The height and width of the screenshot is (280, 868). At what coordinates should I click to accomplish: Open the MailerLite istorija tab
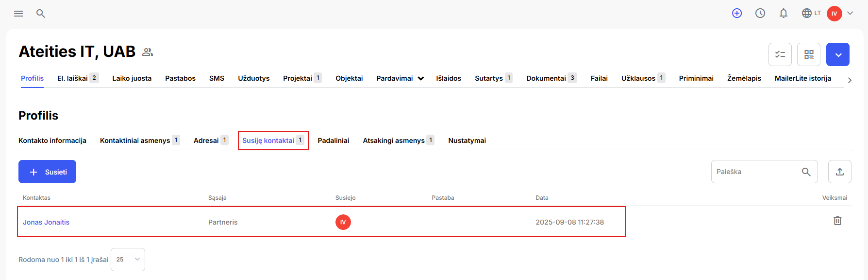(803, 78)
